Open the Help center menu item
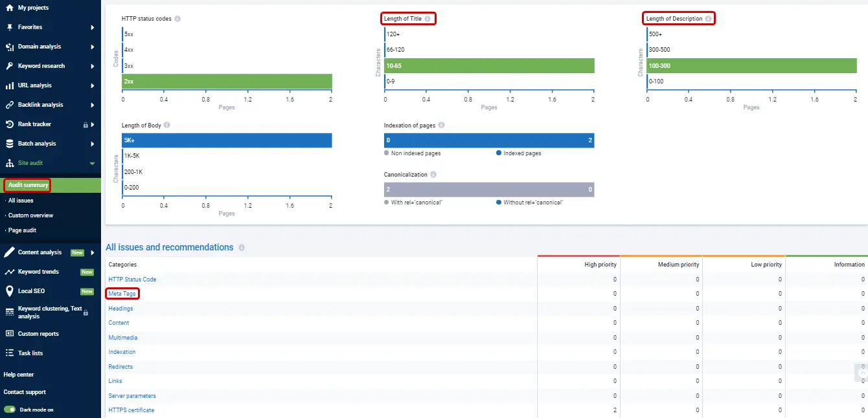Screen dimensions: 868x418 [19, 375]
